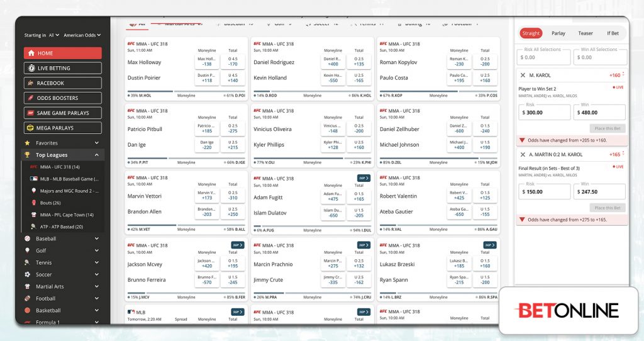This screenshot has height=341, width=644.
Task: Expand the Football category
Action: click(x=97, y=298)
